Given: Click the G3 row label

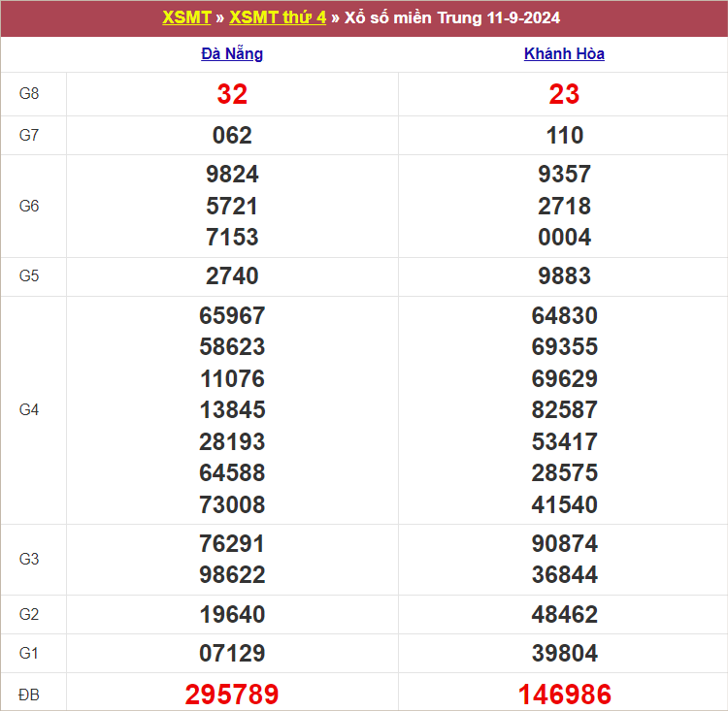Looking at the screenshot, I should [29, 559].
